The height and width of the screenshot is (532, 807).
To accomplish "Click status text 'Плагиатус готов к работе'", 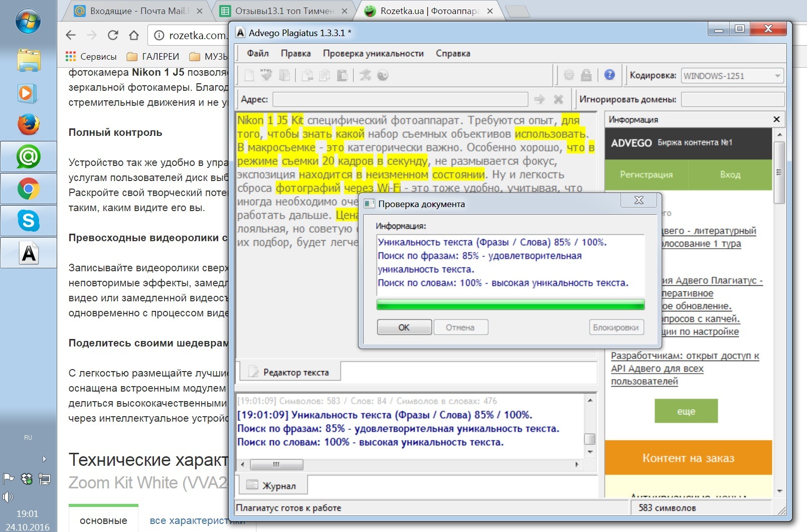I will [288, 507].
